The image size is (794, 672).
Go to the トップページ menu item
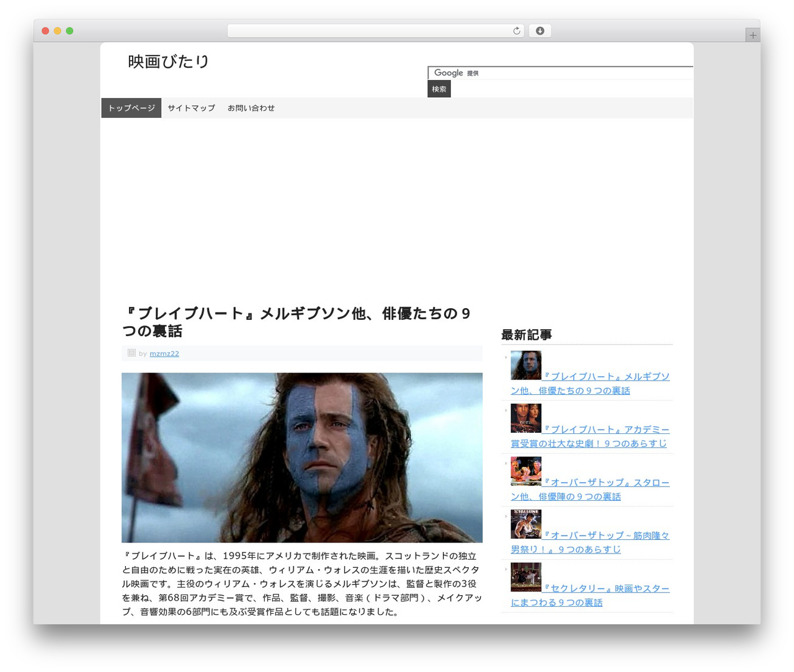click(132, 108)
